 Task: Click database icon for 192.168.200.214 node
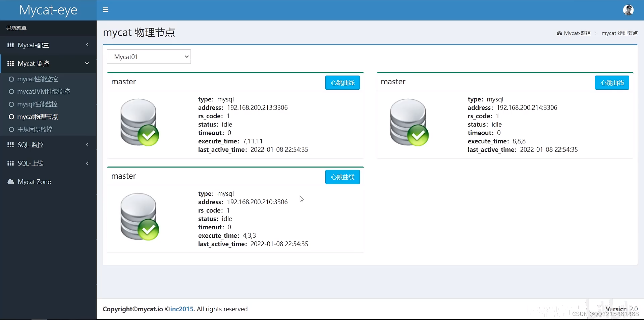coord(409,122)
